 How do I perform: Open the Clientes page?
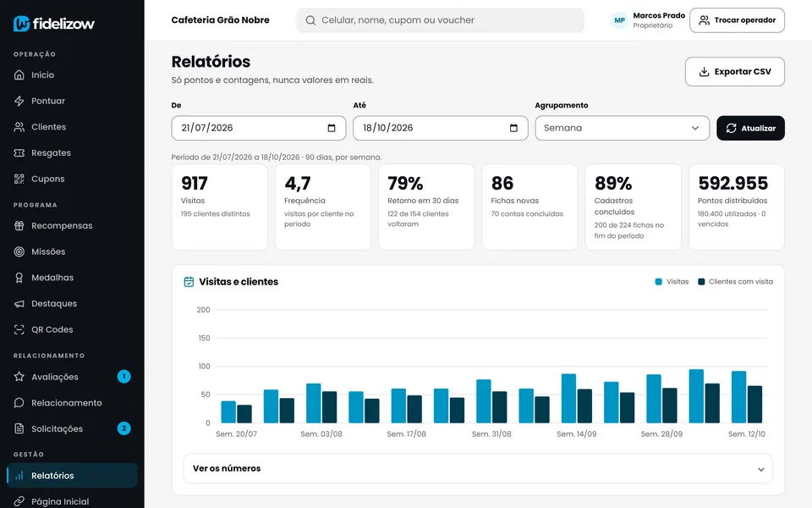(x=72, y=126)
